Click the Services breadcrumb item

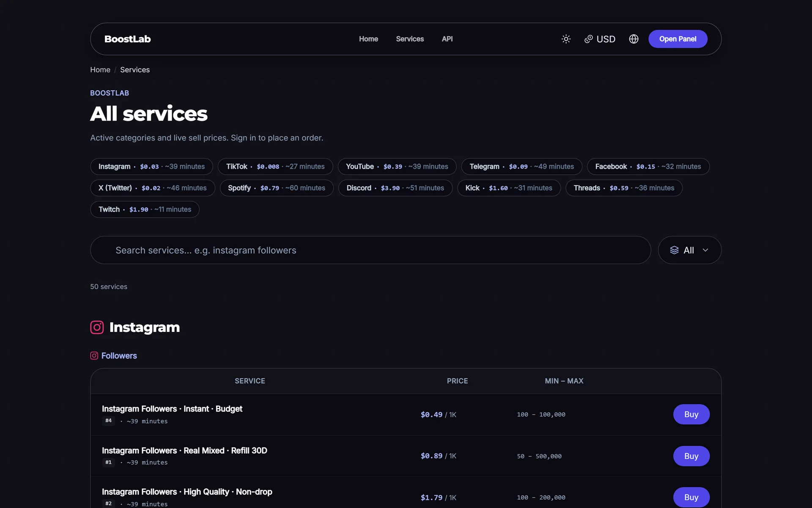135,69
